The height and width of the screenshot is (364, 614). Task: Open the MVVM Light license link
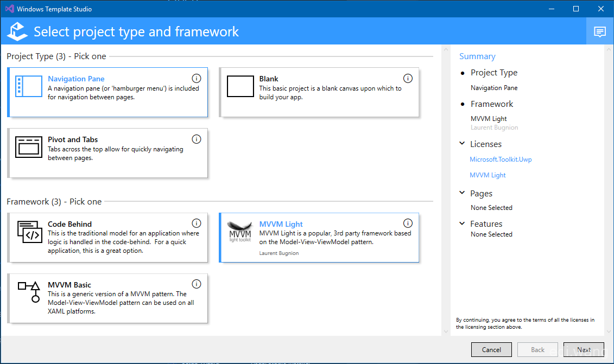488,175
